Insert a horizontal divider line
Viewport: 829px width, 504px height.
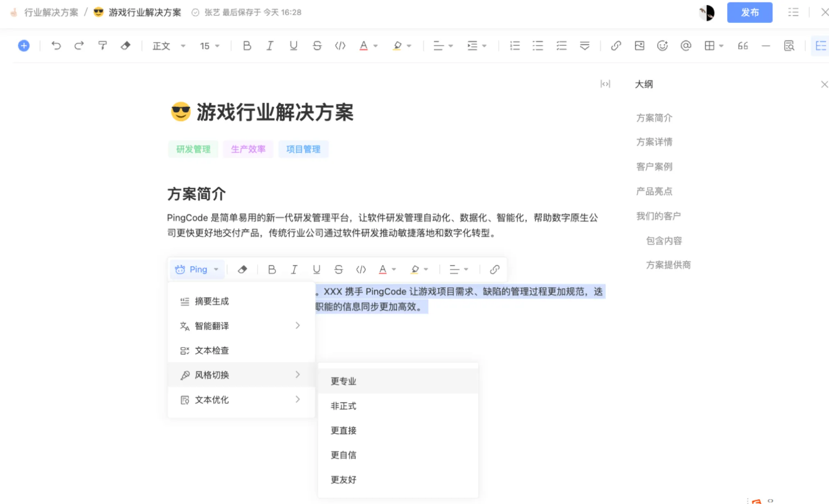coord(766,45)
